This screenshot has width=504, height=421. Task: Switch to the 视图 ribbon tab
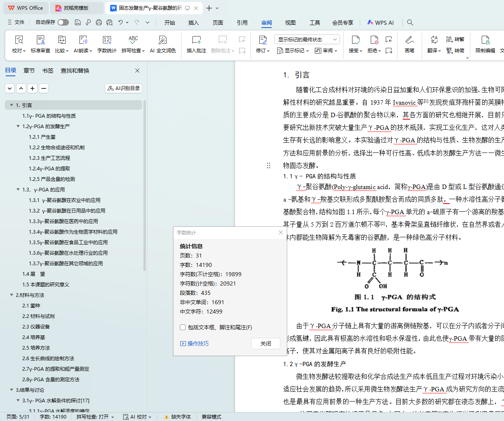(290, 23)
